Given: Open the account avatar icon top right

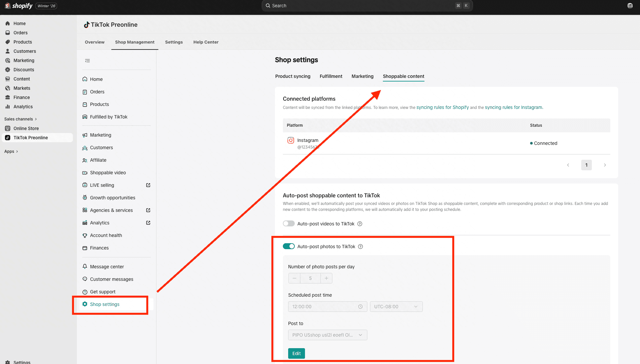Looking at the screenshot, I should (x=630, y=6).
